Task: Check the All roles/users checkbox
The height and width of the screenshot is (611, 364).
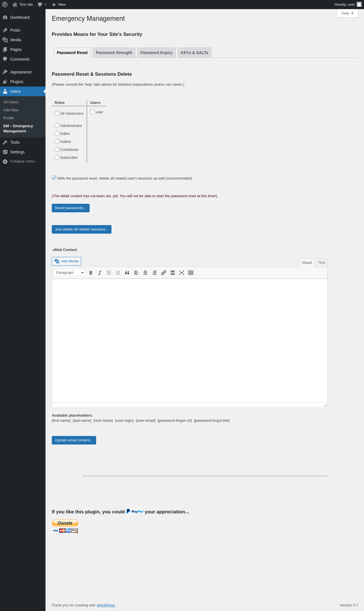Action: coord(57,113)
